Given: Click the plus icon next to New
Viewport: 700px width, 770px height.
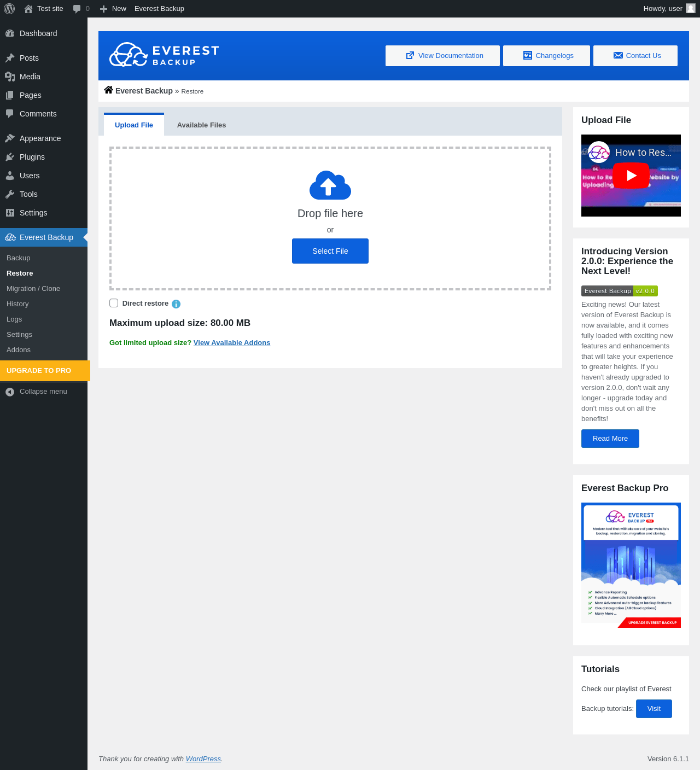Looking at the screenshot, I should 103,9.
